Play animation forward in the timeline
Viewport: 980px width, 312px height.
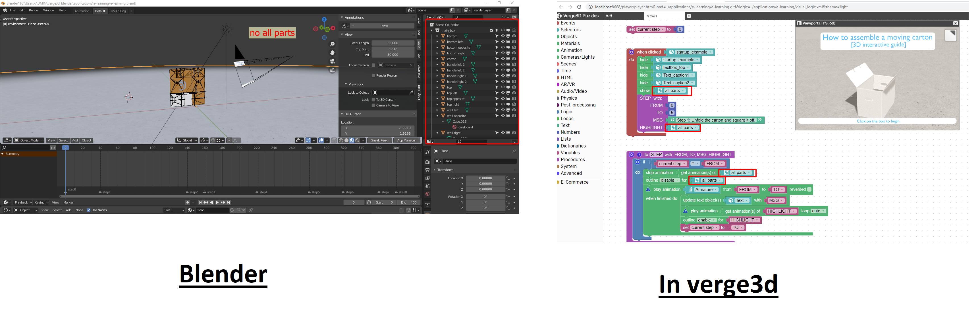[217, 203]
